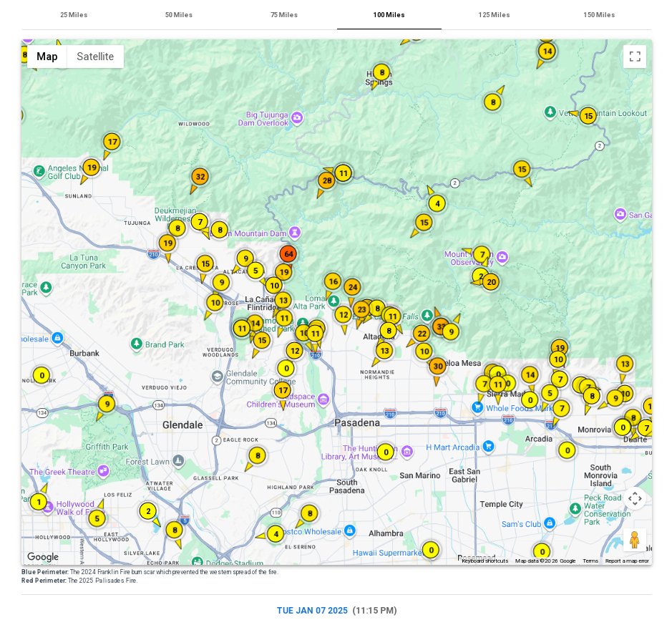Click the orange wind marker 28

326,180
